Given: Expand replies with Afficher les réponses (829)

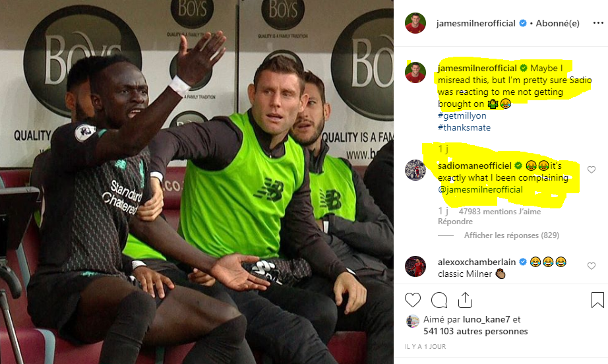Looking at the screenshot, I should [512, 235].
